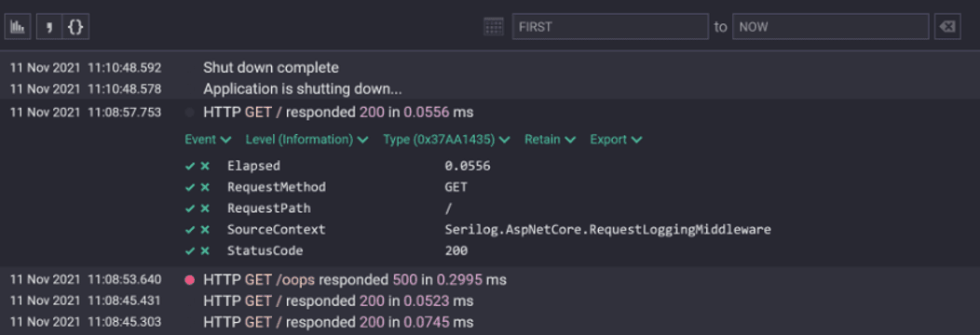Click the 0.2995 elapsed value
The height and width of the screenshot is (335, 980).
coord(459,280)
